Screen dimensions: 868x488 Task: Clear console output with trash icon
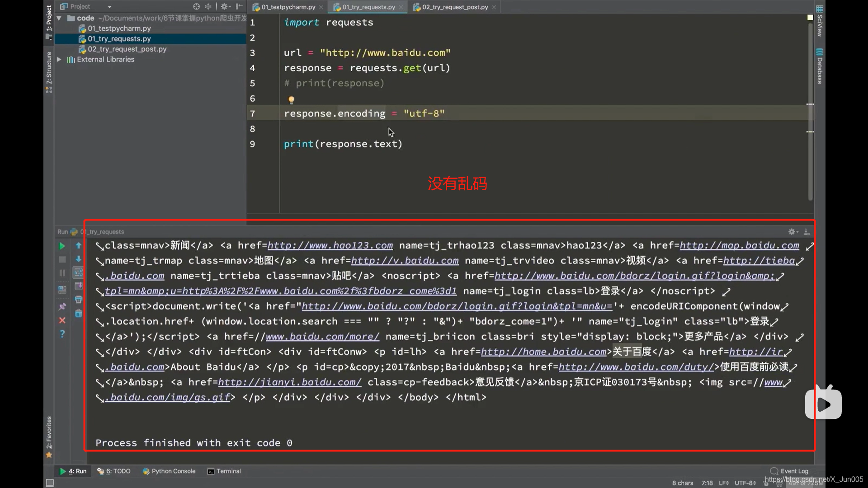coord(78,313)
